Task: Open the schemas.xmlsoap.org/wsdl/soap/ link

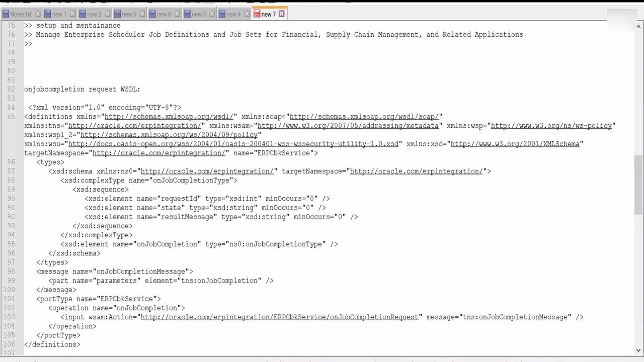Action: click(365, 117)
